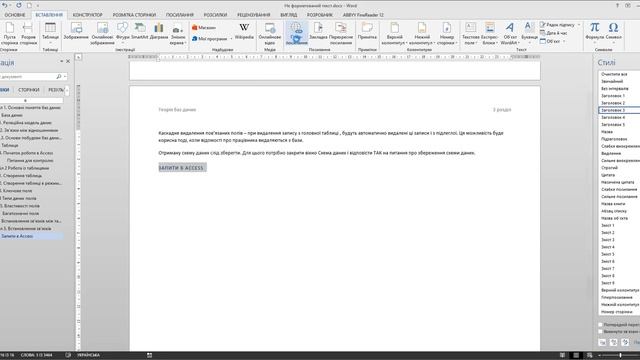Open the Верхній колонтитул header dropdown
640x360 pixels.
tap(395, 33)
